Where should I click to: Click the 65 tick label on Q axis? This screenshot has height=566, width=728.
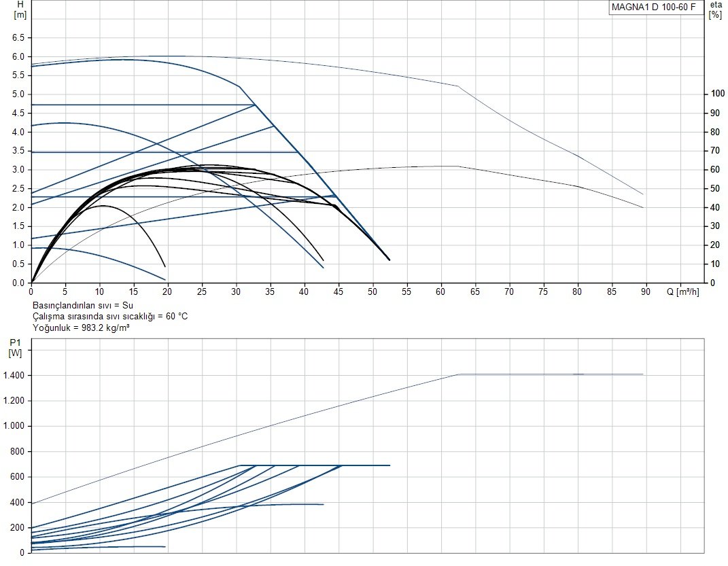(x=475, y=291)
